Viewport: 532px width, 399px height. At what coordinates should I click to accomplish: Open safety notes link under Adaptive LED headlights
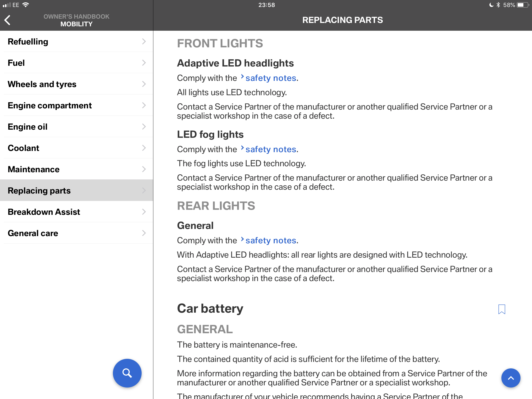coord(271,78)
